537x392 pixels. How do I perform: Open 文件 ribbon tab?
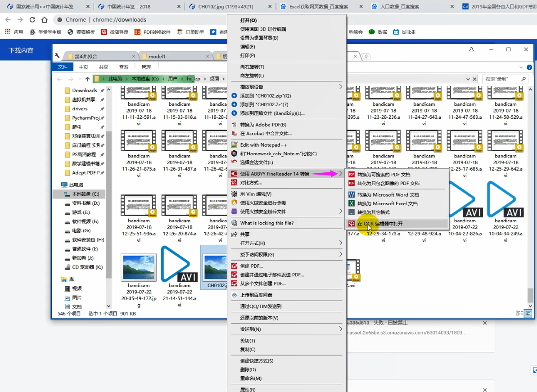pos(63,67)
